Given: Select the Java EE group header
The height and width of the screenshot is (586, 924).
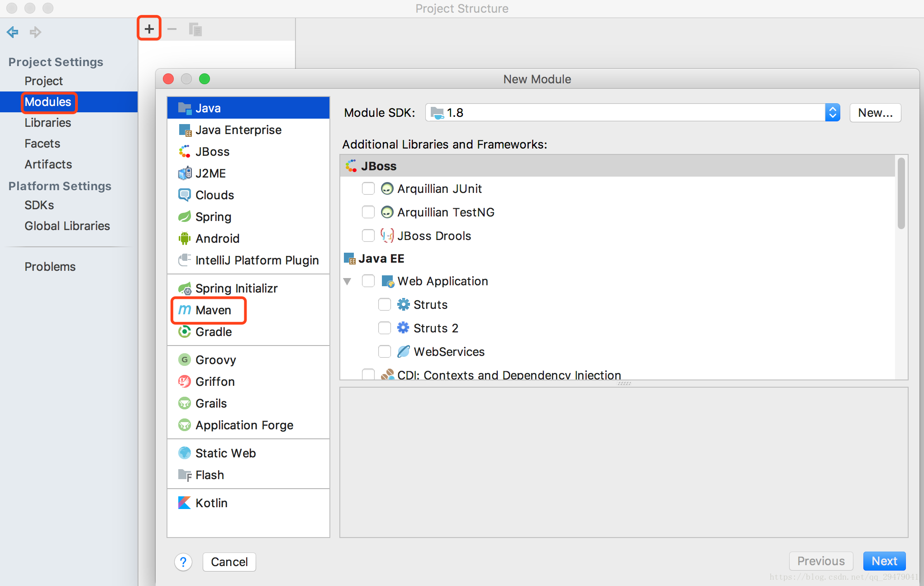Looking at the screenshot, I should point(618,258).
